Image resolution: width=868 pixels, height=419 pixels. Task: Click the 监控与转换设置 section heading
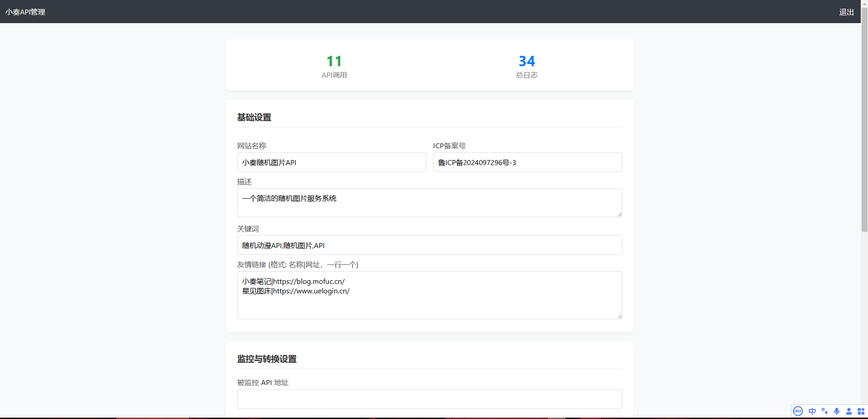pos(267,359)
